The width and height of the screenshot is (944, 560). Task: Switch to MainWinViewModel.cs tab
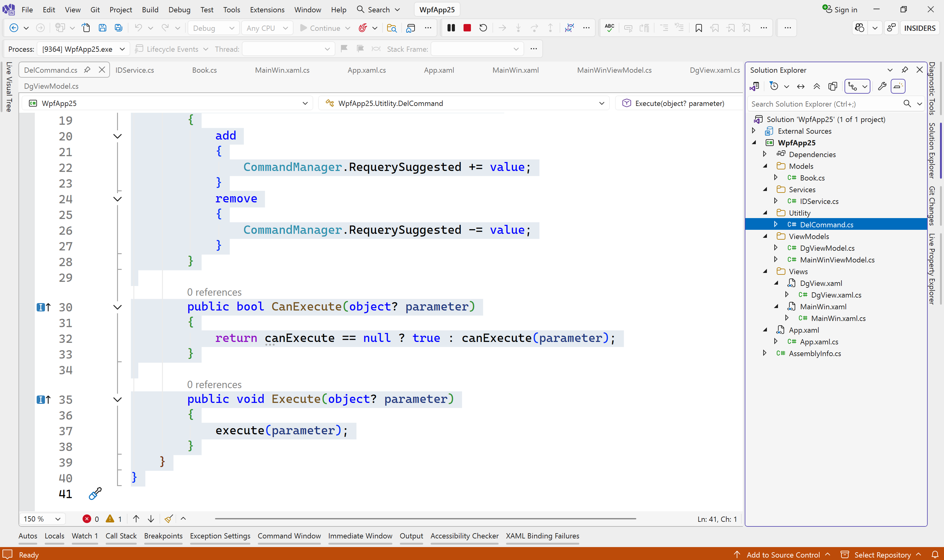[614, 70]
